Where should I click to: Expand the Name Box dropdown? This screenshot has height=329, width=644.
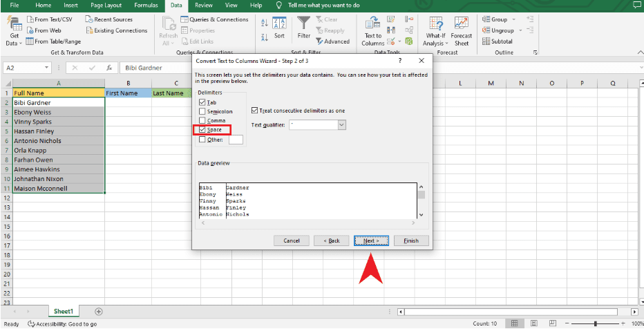coord(46,68)
